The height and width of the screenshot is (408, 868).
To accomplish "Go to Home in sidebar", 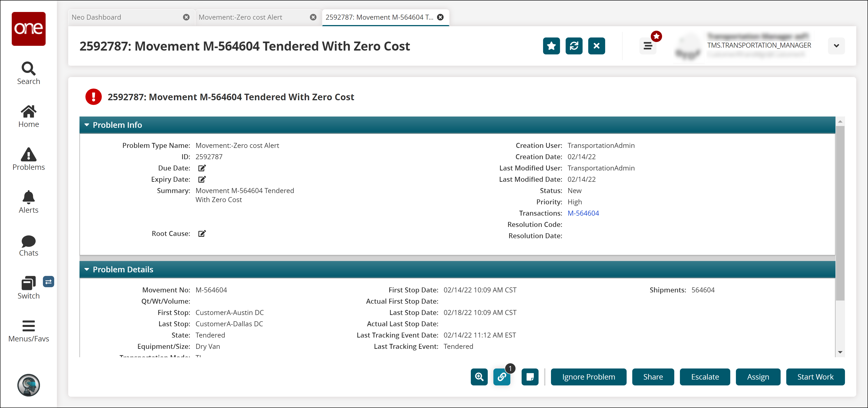I will tap(28, 116).
